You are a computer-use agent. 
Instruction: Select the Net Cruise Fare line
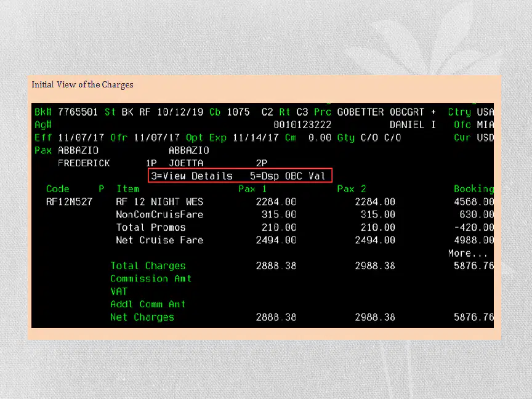point(159,240)
